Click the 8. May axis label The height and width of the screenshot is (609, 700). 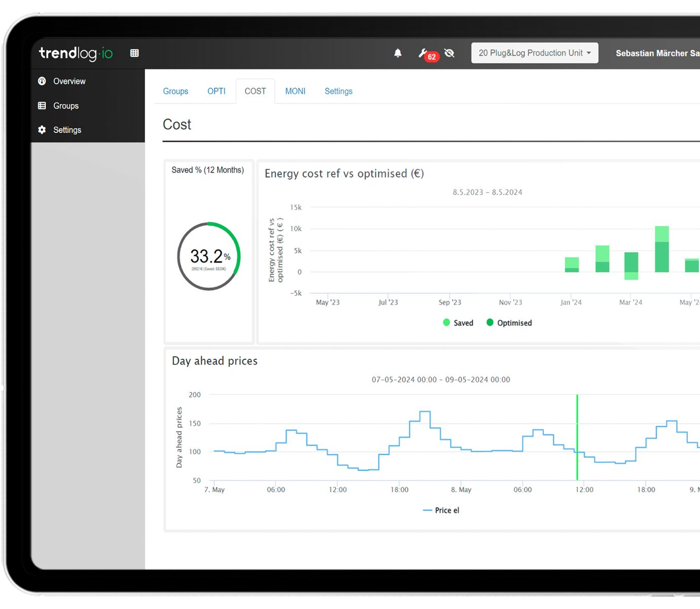pyautogui.click(x=461, y=490)
